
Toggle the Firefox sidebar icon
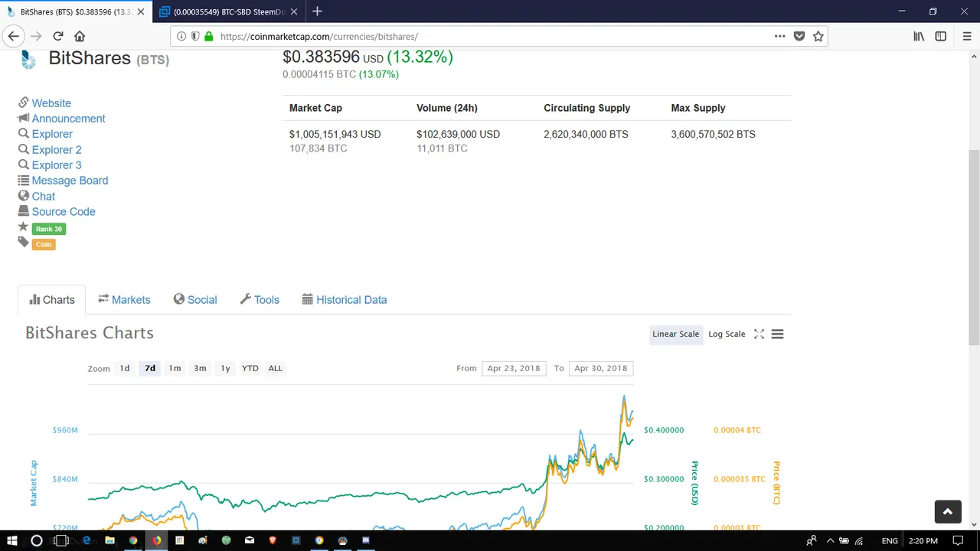coord(941,36)
